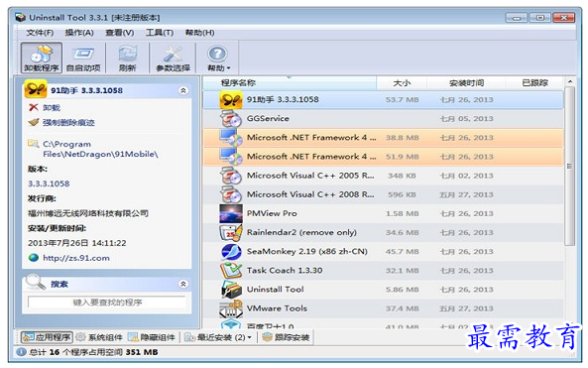Click the info icon in status bar

tap(22, 352)
